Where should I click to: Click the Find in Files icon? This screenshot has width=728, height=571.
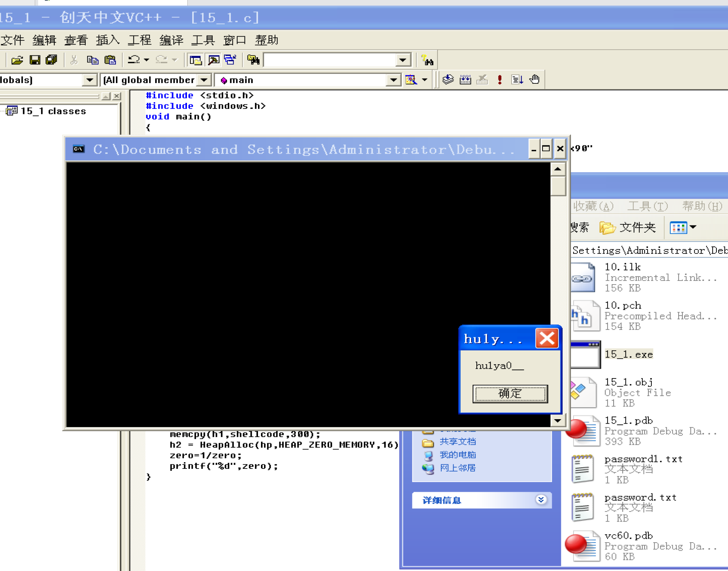[253, 60]
